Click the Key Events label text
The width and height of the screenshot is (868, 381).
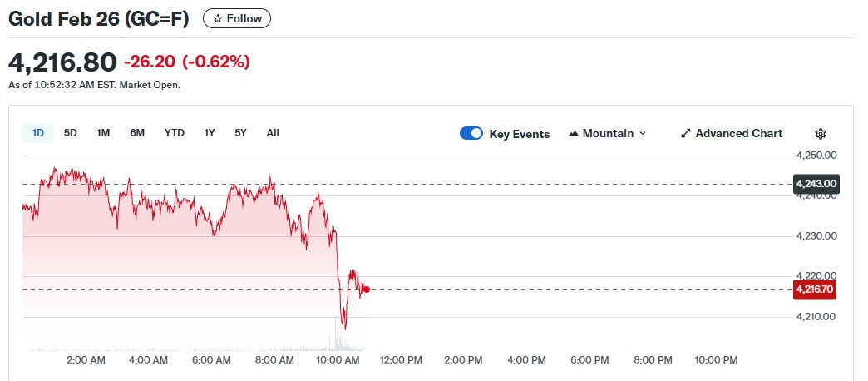(x=519, y=134)
